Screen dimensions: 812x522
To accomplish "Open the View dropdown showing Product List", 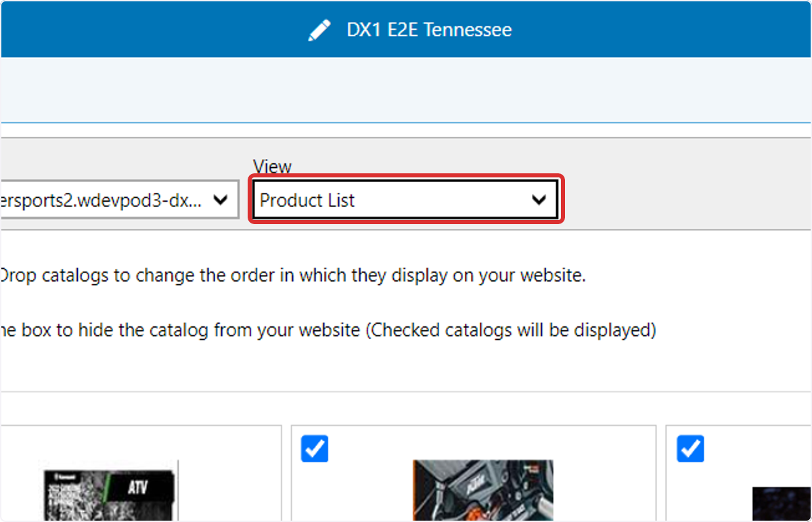I will [x=407, y=200].
